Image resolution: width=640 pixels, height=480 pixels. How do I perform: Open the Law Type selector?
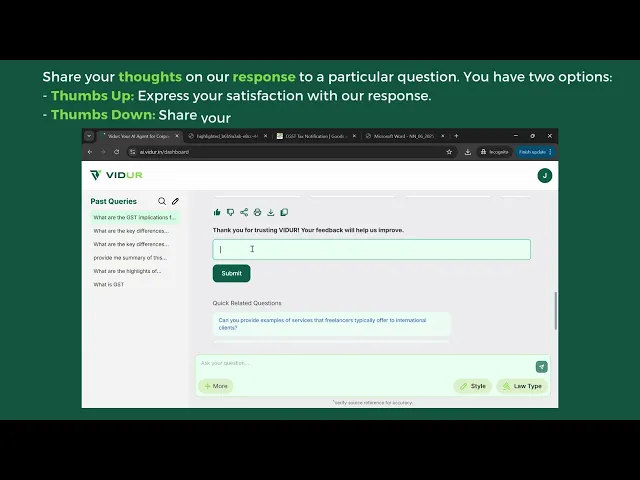[522, 386]
